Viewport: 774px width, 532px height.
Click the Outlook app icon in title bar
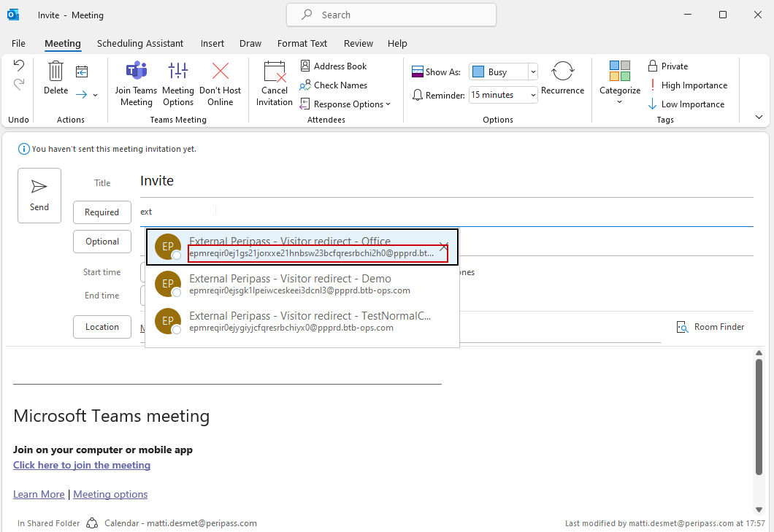point(13,15)
